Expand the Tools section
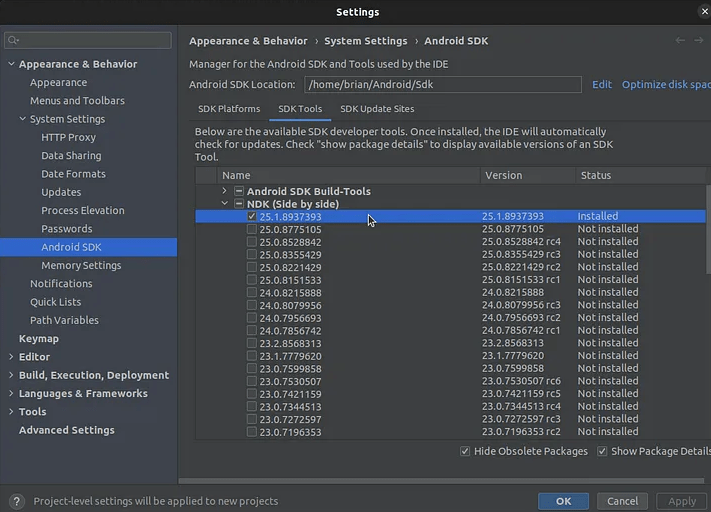 tap(11, 411)
